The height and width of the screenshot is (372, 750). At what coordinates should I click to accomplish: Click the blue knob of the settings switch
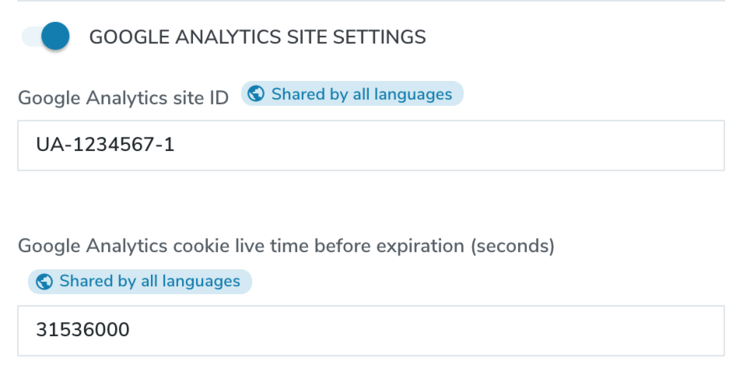point(55,36)
